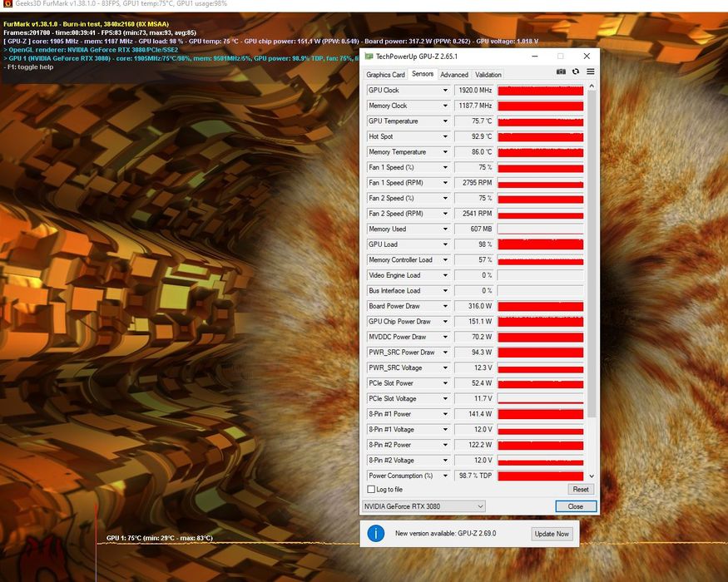Click the scroll down arrow of sensor list
Screen dimensions: 728x582
592,476
